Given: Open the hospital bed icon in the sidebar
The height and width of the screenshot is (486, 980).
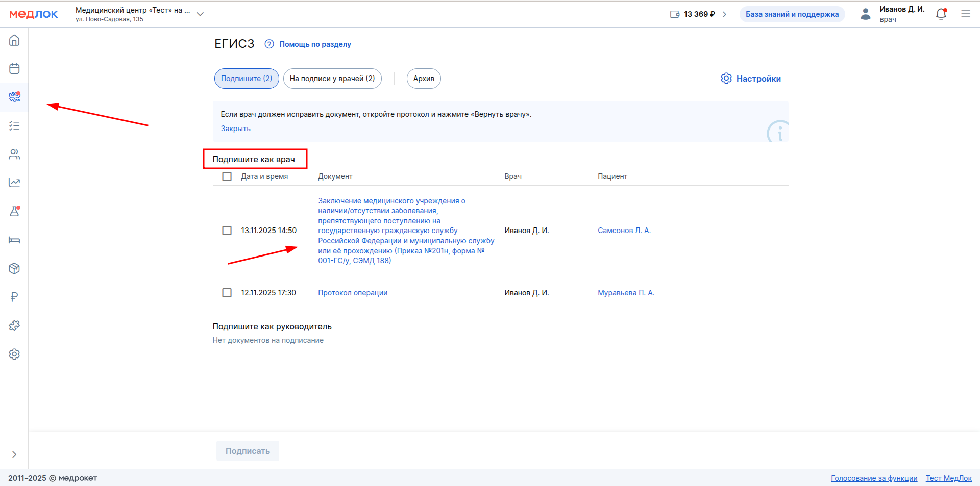Looking at the screenshot, I should pos(14,240).
